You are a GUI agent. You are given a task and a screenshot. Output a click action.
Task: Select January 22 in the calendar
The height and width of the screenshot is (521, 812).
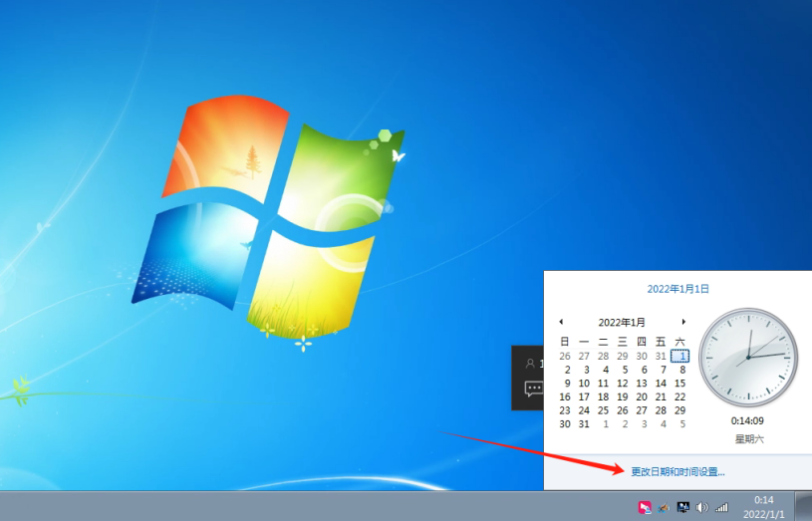pos(679,396)
